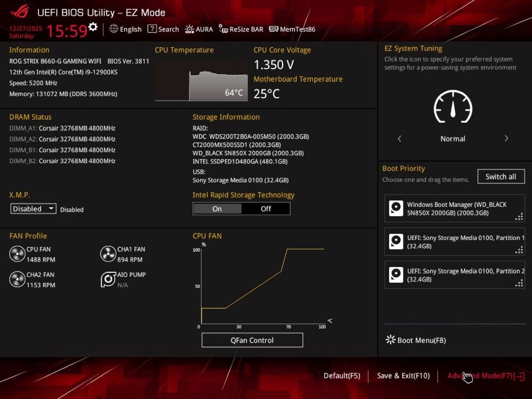Open Boot Menu (F8)

(416, 340)
